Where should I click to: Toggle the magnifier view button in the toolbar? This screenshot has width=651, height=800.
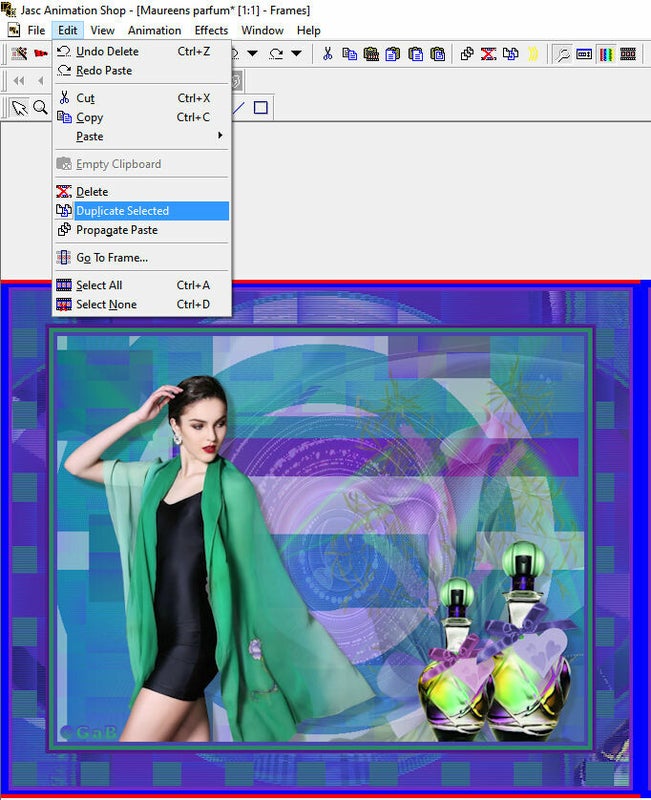coord(562,54)
